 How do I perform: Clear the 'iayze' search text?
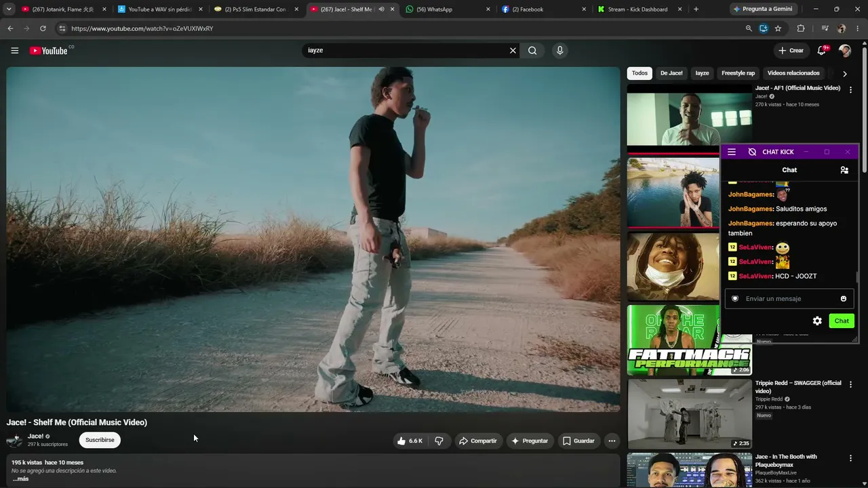click(513, 50)
